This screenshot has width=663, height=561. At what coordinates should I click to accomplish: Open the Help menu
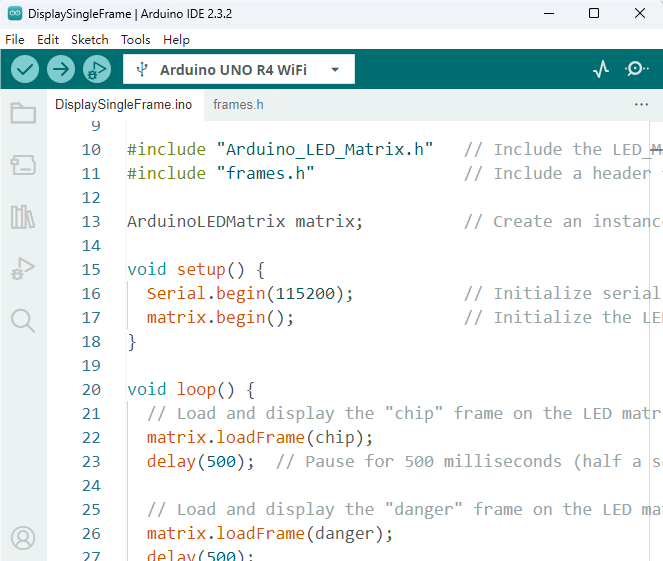tap(176, 40)
